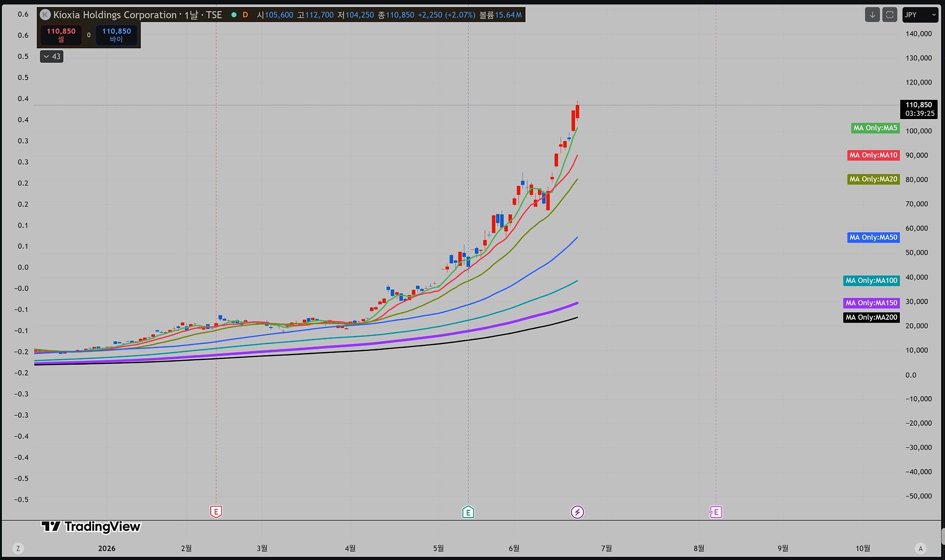The width and height of the screenshot is (945, 560).
Task: Click the 110,850 셀 sell button
Action: (x=61, y=35)
